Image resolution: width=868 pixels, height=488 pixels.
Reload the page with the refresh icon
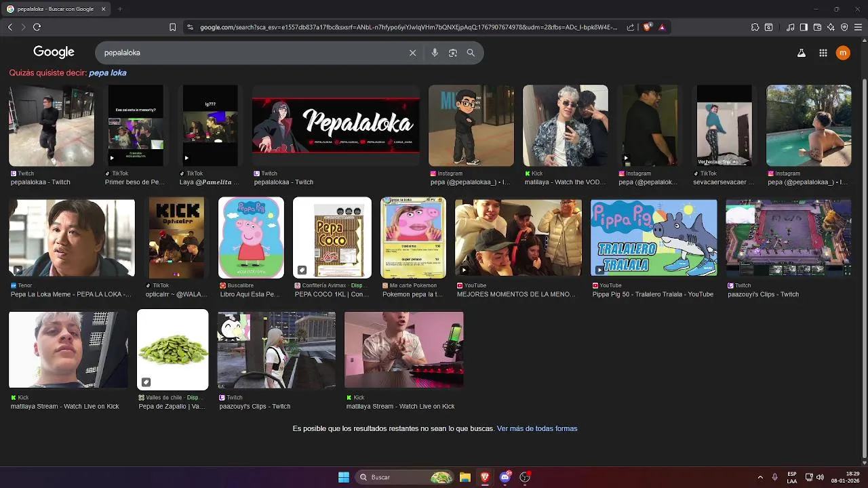pos(37,27)
